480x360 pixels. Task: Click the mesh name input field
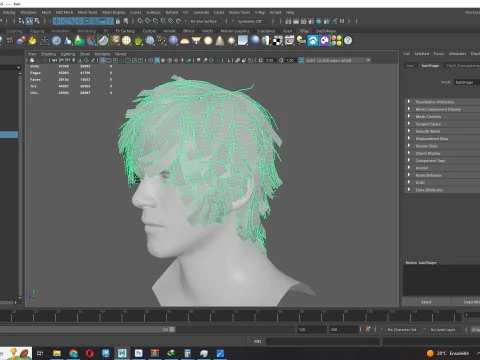point(467,82)
